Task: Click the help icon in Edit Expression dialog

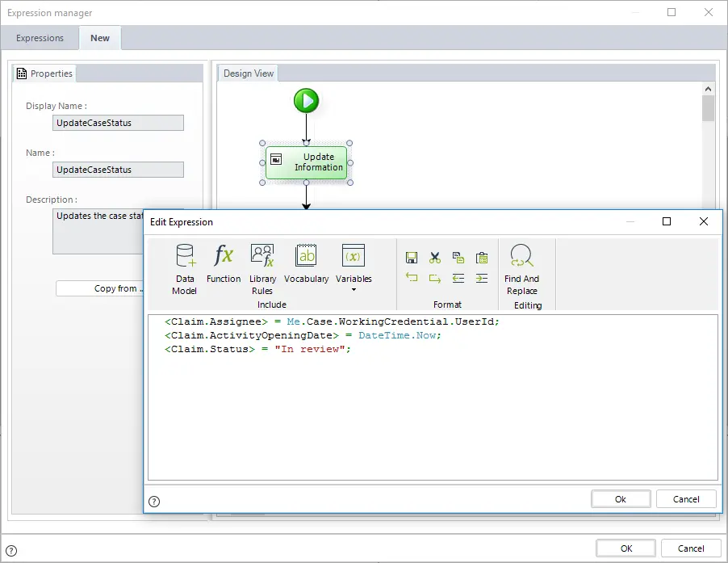Action: tap(154, 502)
